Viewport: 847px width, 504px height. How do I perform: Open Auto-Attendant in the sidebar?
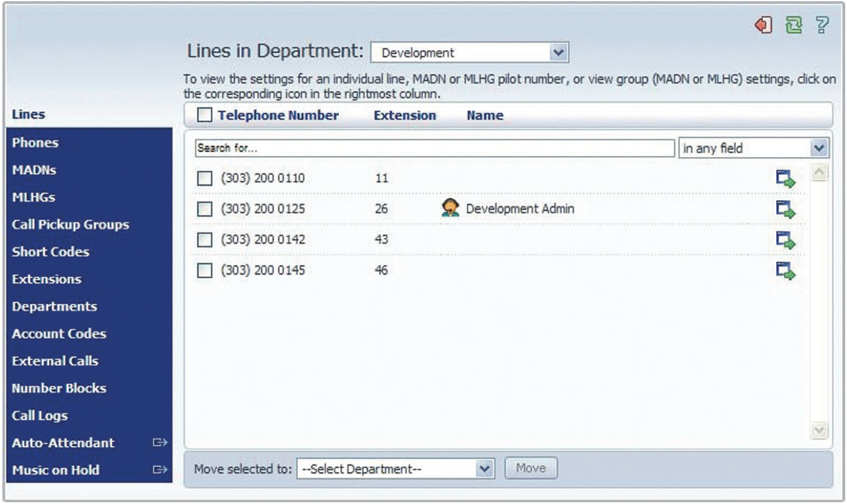[x=63, y=443]
